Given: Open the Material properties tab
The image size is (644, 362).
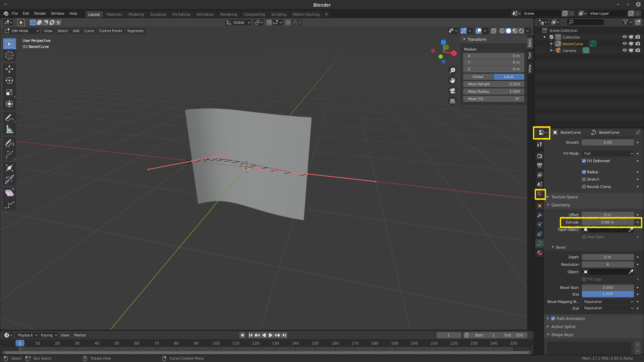Looking at the screenshot, I should pyautogui.click(x=540, y=253).
